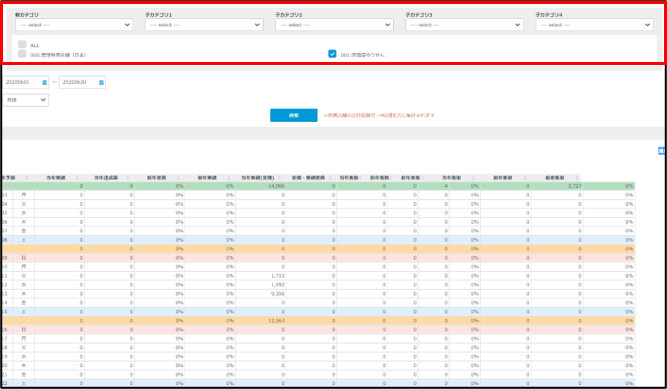
Task: Click the blue 検索 search button
Action: tap(294, 115)
